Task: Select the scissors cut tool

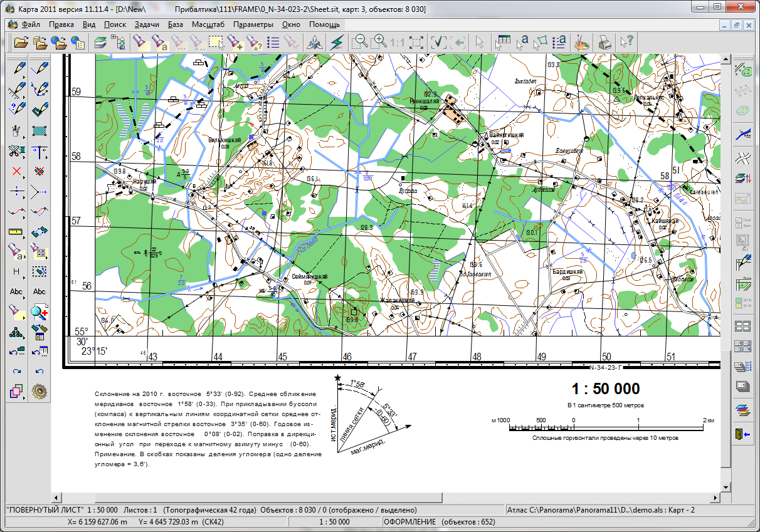Action: pyautogui.click(x=16, y=151)
